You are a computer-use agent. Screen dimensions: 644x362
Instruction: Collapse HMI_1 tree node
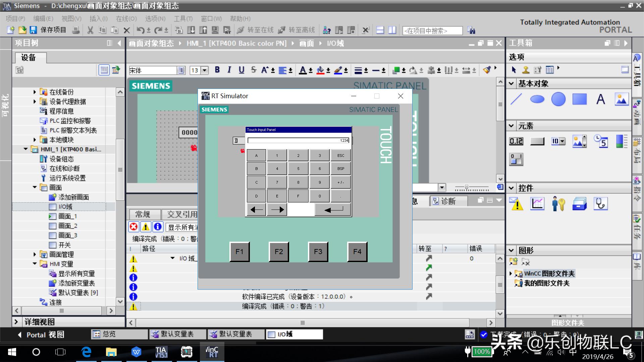[25, 149]
